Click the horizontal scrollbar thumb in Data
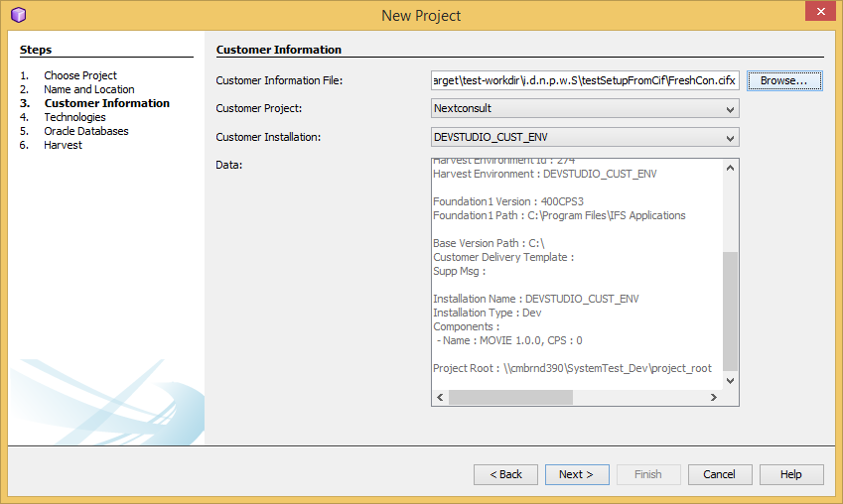The width and height of the screenshot is (843, 504). point(510,398)
